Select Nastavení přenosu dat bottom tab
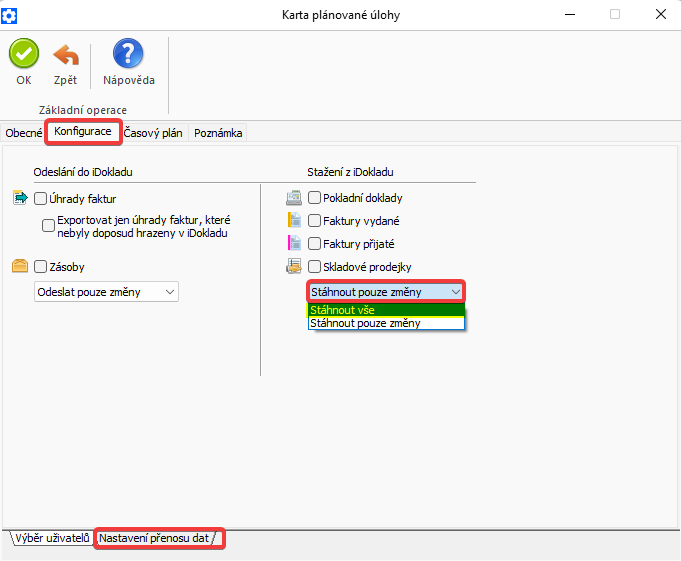Image resolution: width=681 pixels, height=561 pixels. point(155,538)
